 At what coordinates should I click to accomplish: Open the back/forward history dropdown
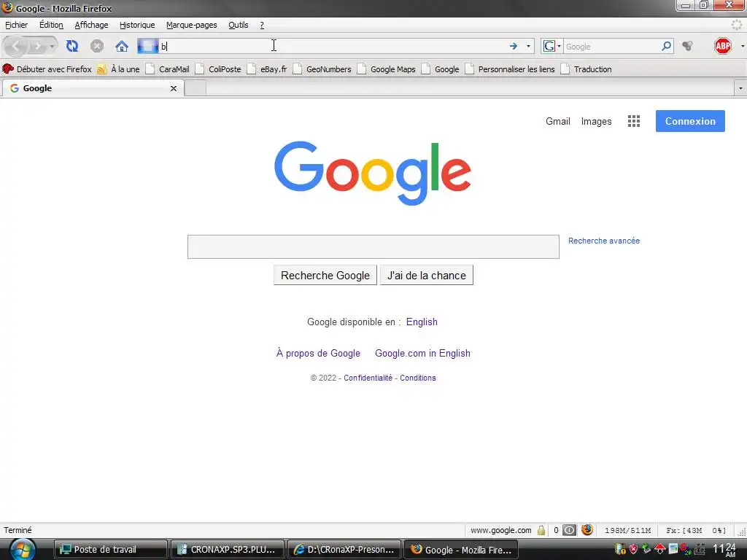coord(52,47)
